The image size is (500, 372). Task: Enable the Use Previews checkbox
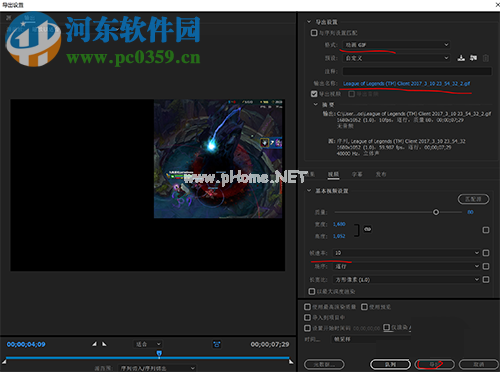pos(364,307)
